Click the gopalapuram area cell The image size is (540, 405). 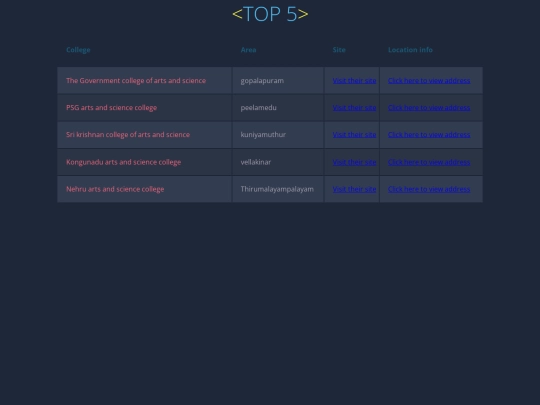click(278, 80)
